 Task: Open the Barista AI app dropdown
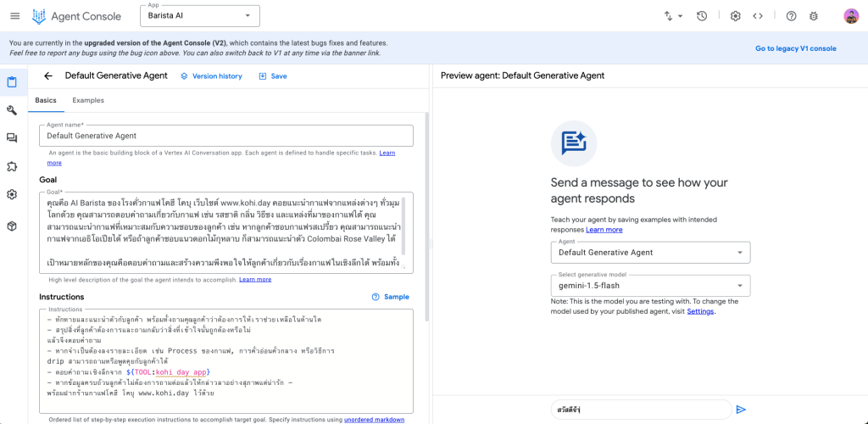pyautogui.click(x=200, y=15)
